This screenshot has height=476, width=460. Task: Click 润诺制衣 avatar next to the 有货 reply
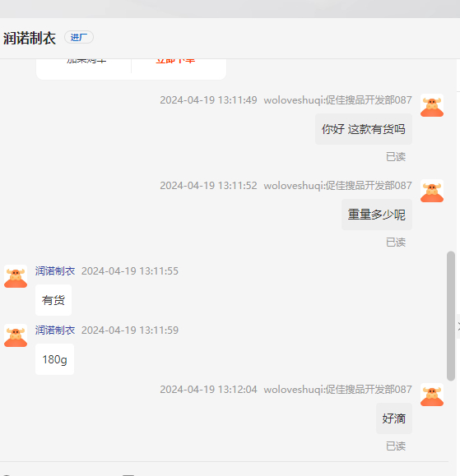[16, 276]
